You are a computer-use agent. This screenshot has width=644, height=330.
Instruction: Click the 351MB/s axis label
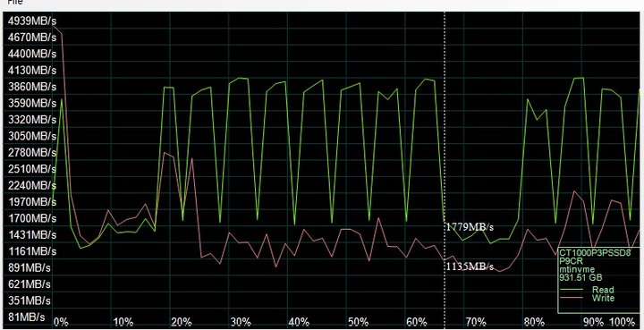(29, 300)
